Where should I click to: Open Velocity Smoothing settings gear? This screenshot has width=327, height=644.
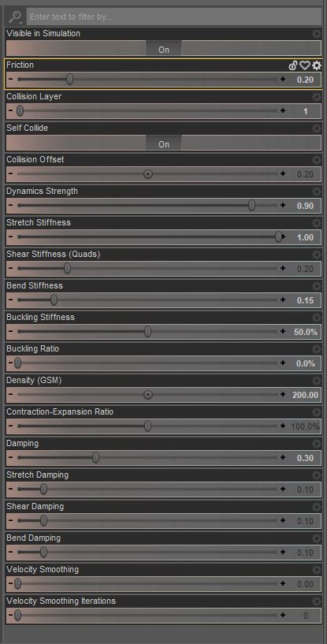[x=316, y=570]
